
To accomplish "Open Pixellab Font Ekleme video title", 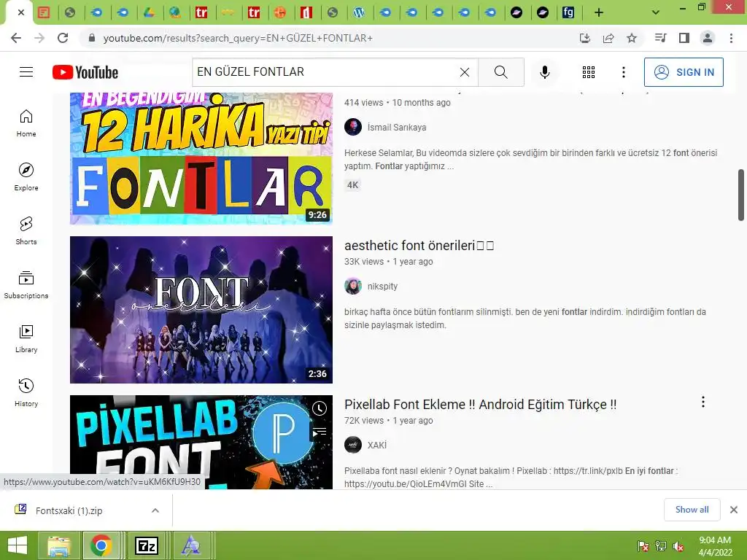I will pyautogui.click(x=480, y=404).
